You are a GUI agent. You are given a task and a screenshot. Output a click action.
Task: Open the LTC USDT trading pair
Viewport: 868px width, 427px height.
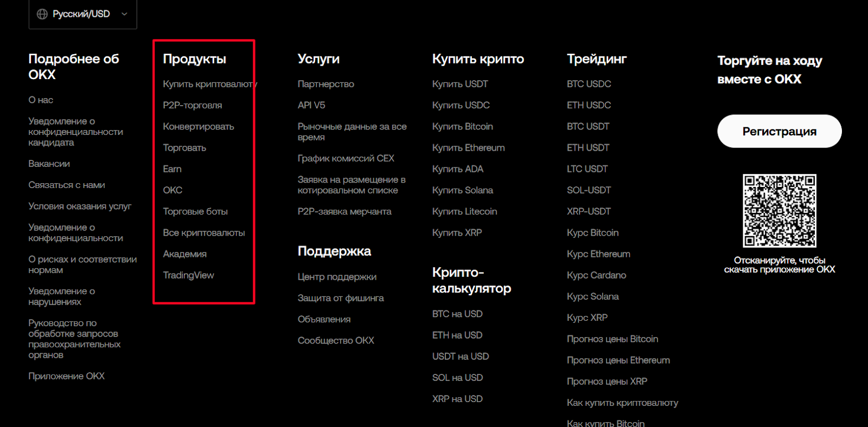(587, 169)
